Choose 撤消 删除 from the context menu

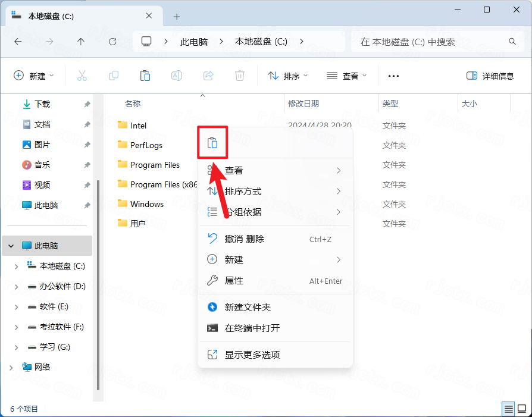275,239
